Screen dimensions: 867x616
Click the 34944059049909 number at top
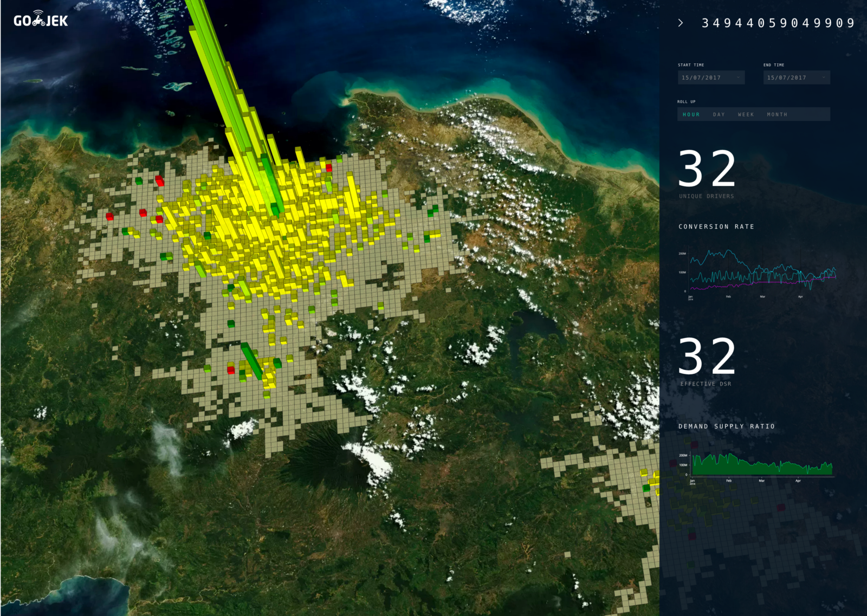pos(778,23)
